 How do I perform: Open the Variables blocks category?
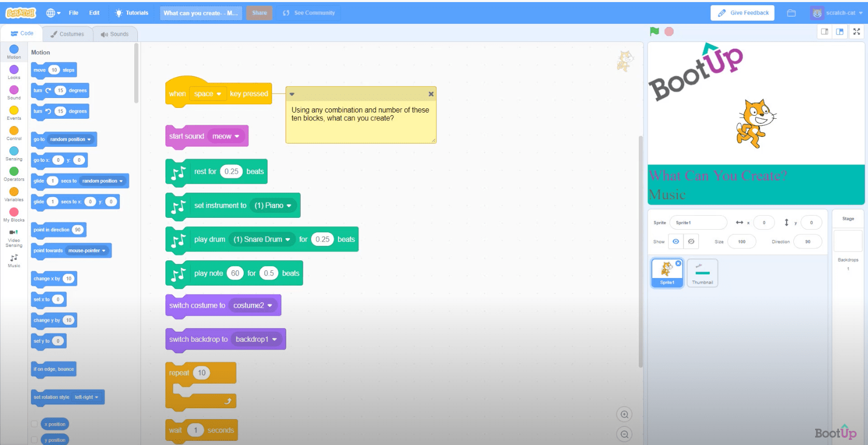click(x=14, y=194)
